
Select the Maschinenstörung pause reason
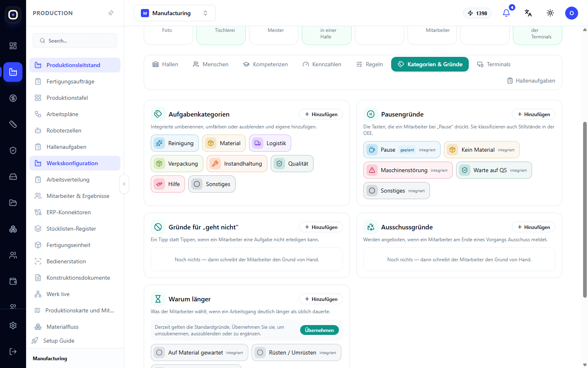click(408, 170)
